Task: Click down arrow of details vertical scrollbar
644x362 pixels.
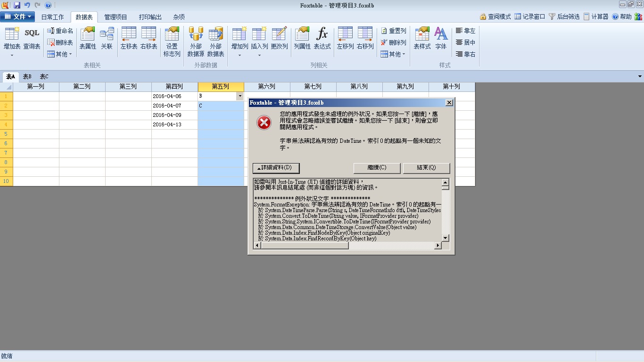Action: pyautogui.click(x=446, y=238)
